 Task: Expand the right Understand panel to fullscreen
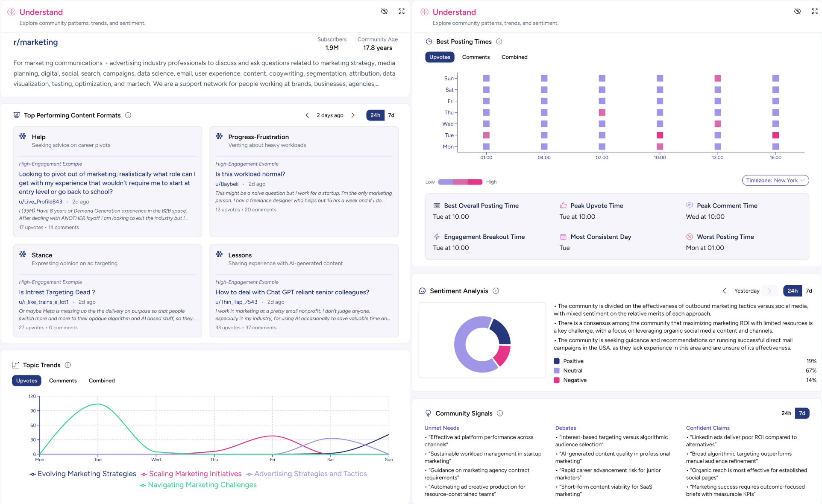pos(815,12)
